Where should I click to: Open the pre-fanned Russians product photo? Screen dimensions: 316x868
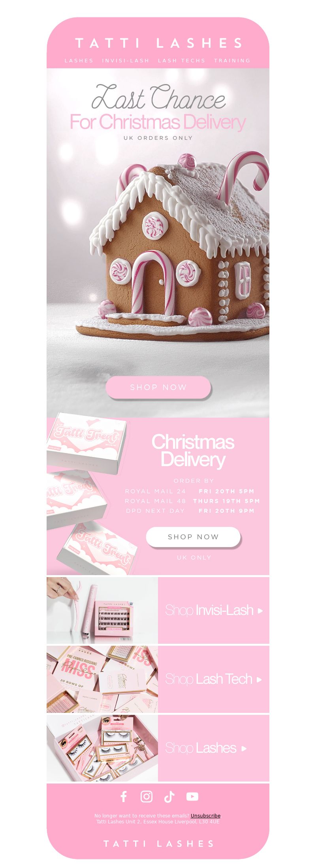(102, 679)
